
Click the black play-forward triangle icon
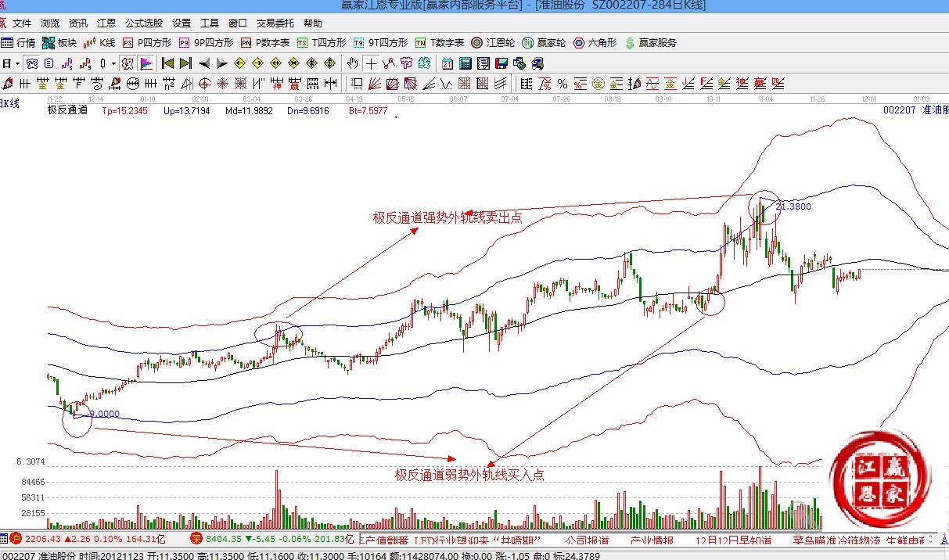click(x=221, y=63)
